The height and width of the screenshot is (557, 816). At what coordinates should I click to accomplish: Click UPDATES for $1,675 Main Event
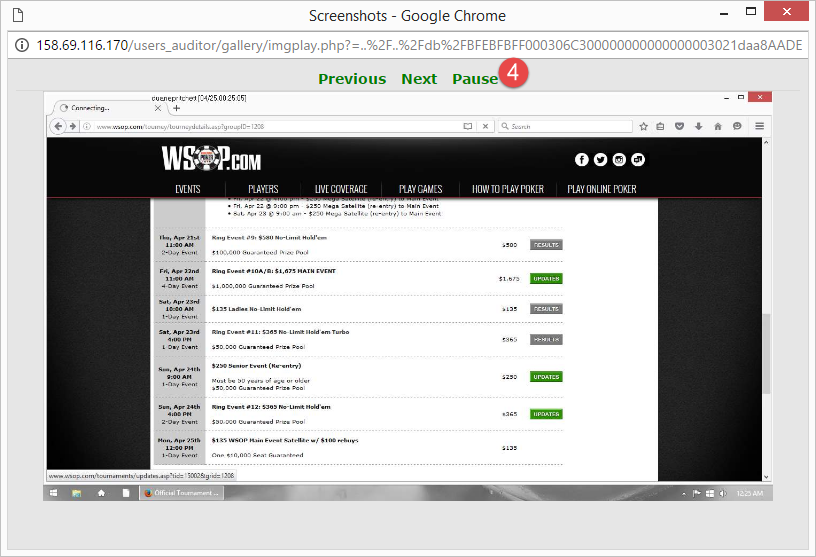coord(546,278)
